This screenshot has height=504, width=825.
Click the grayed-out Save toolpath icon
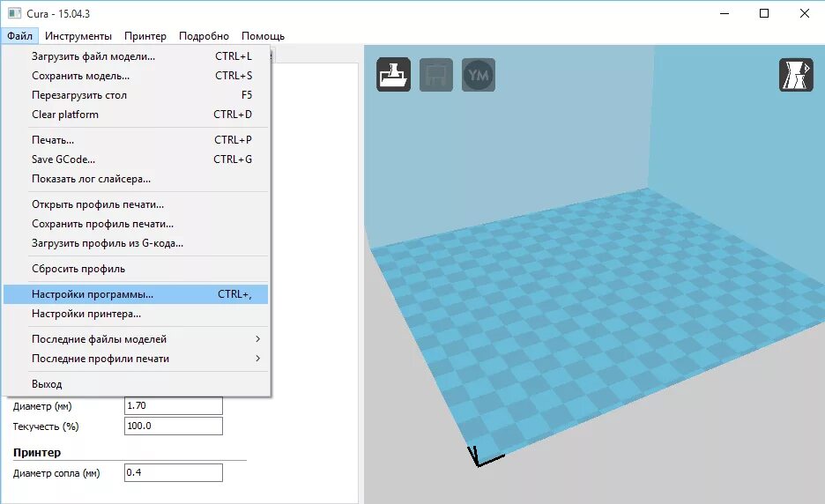point(436,75)
